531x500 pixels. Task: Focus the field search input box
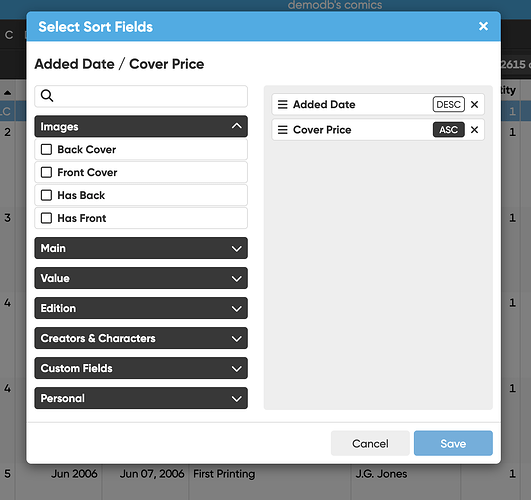click(x=141, y=96)
